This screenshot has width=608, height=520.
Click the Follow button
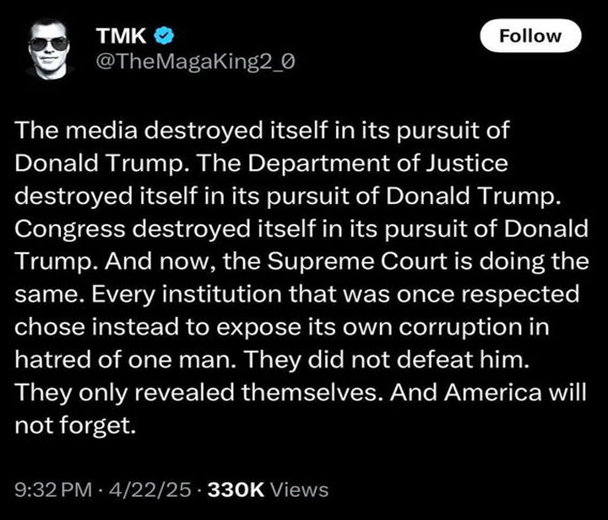click(x=530, y=36)
